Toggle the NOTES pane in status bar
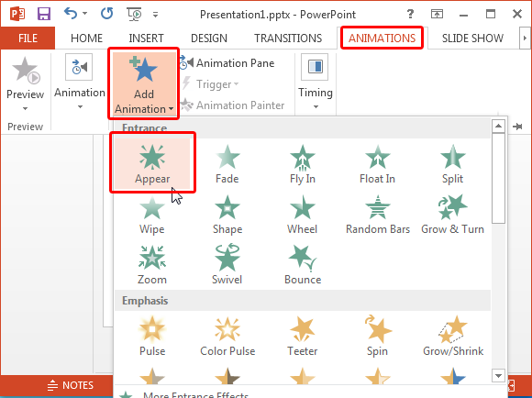Viewport: 532px width, 398px height. (71, 385)
